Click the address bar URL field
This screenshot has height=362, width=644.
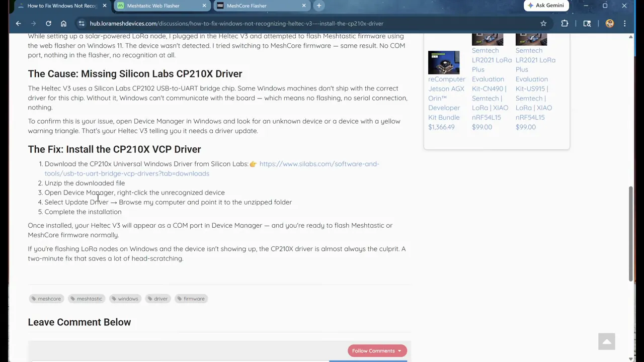coord(311,23)
